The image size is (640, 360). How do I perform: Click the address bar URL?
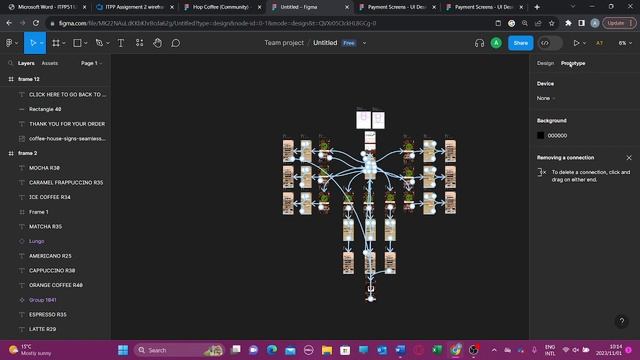pos(217,23)
